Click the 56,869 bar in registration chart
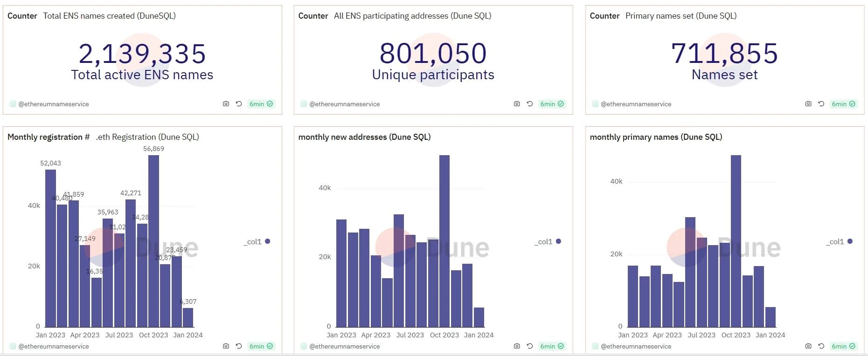The image size is (868, 356). 153,241
